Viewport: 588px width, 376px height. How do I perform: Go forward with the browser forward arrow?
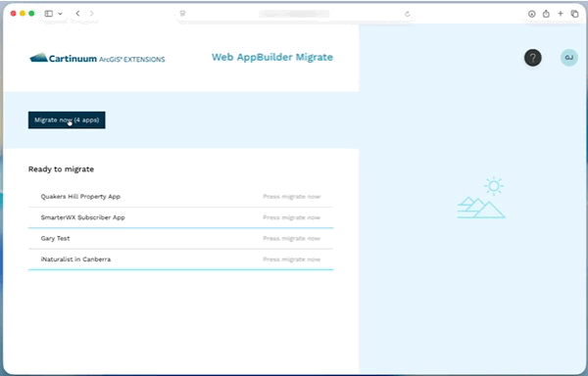click(92, 14)
